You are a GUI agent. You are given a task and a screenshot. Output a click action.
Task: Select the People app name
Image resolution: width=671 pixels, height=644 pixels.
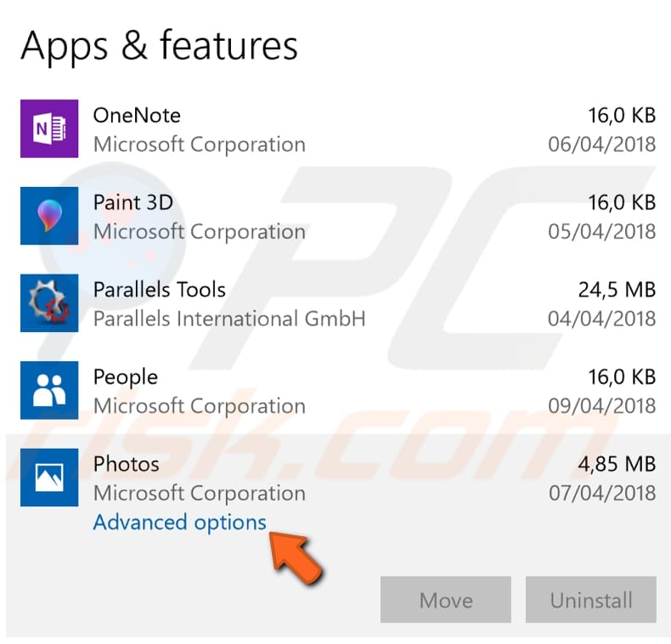126,378
